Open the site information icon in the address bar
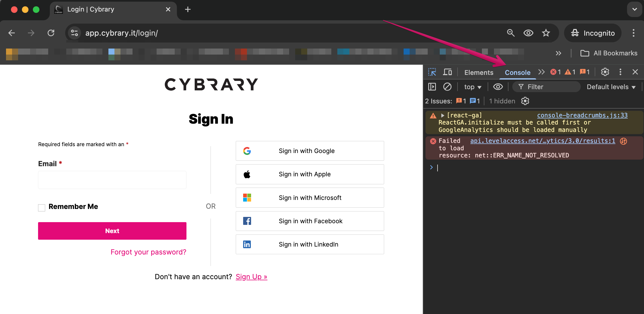644x314 pixels. 74,33
